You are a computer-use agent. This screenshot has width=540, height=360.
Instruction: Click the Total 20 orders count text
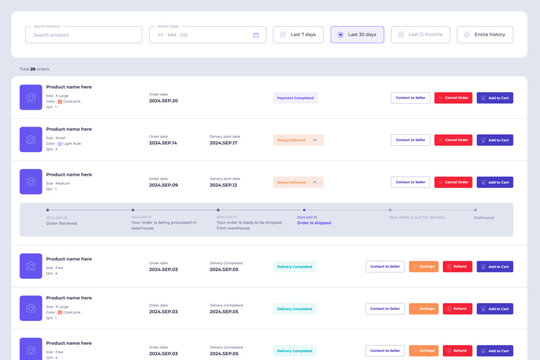[x=34, y=69]
